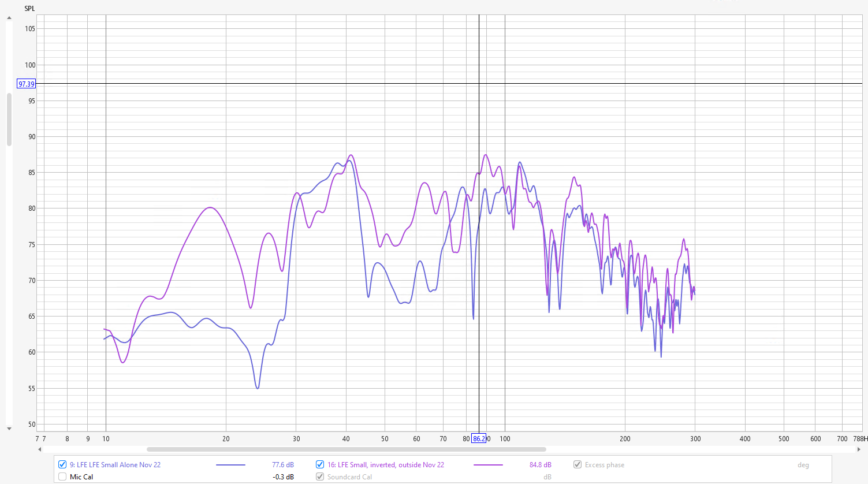Click the blue line swatch for trace 9
This screenshot has width=868, height=484.
click(x=230, y=465)
